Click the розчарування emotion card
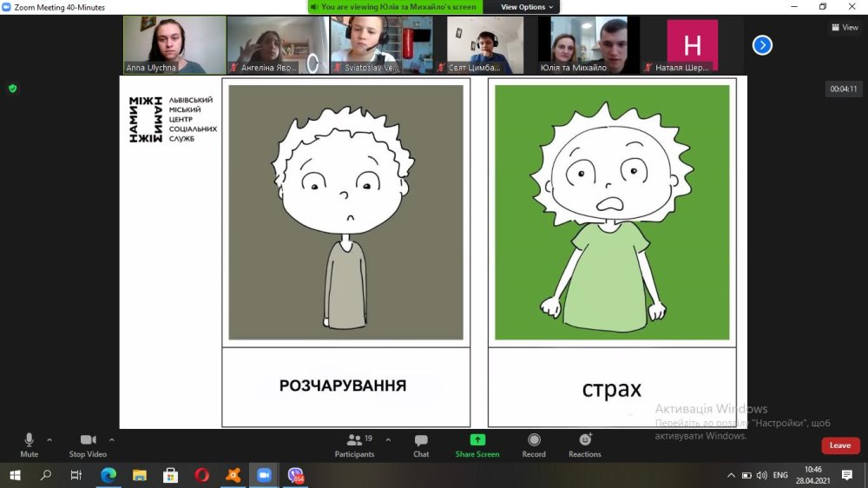Screen dimensions: 868x488 coord(346,253)
